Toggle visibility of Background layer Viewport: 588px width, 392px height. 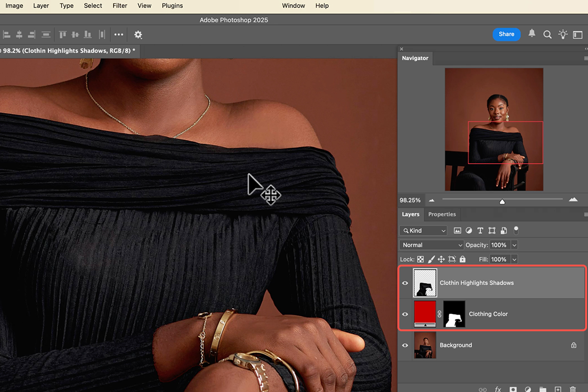tap(405, 345)
